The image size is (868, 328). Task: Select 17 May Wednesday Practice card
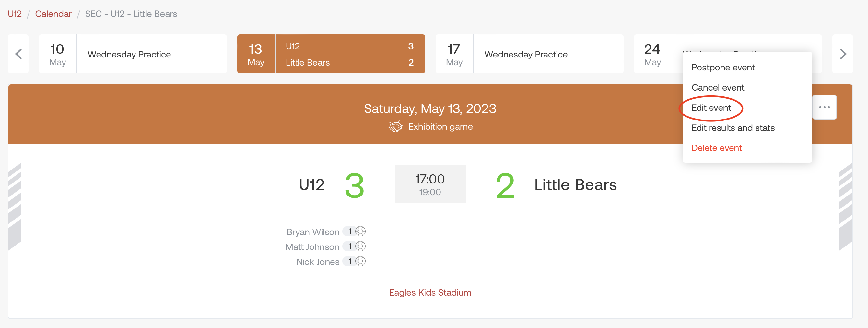529,54
